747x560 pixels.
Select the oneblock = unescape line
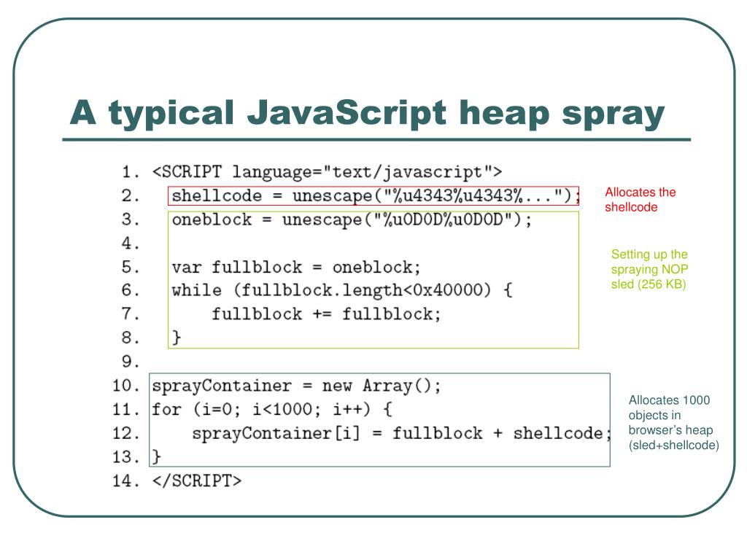pos(352,219)
